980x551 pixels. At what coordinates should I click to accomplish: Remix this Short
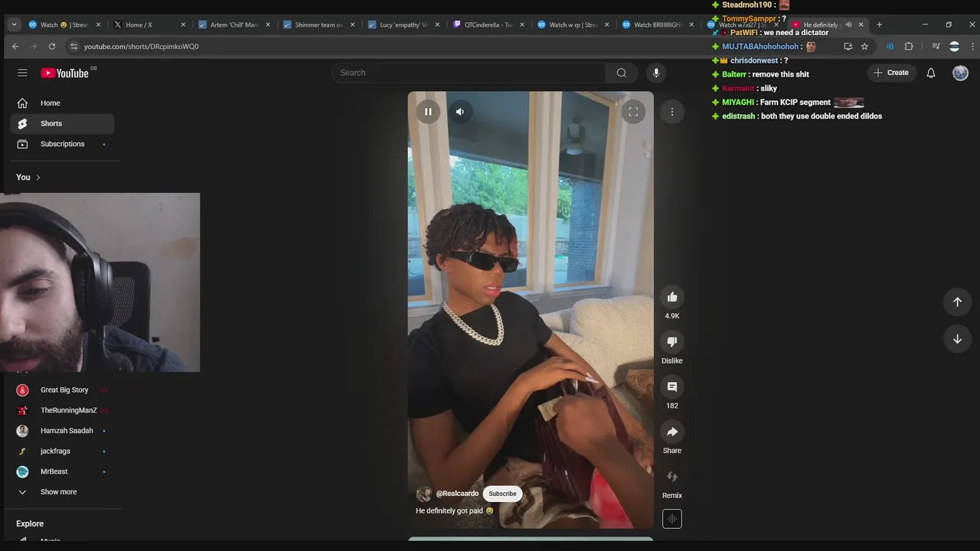(x=672, y=477)
